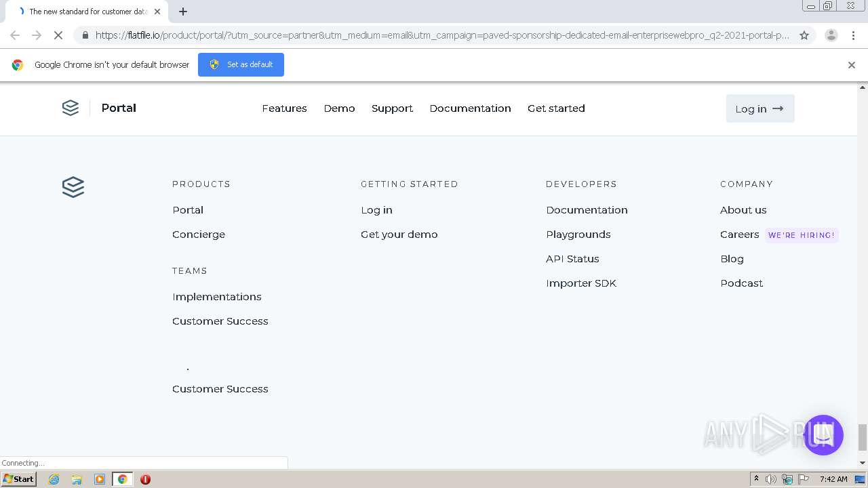Open Documentation in the navigation bar
The image size is (868, 488).
click(x=470, y=108)
